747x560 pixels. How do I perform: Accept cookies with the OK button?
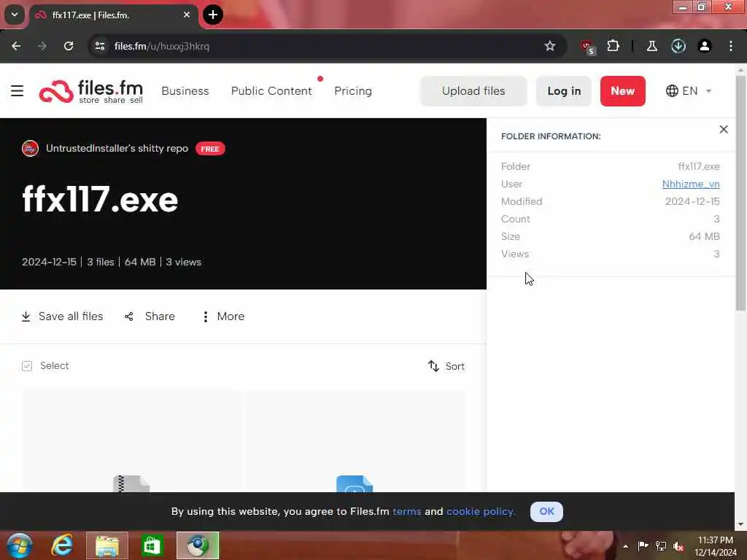546,511
